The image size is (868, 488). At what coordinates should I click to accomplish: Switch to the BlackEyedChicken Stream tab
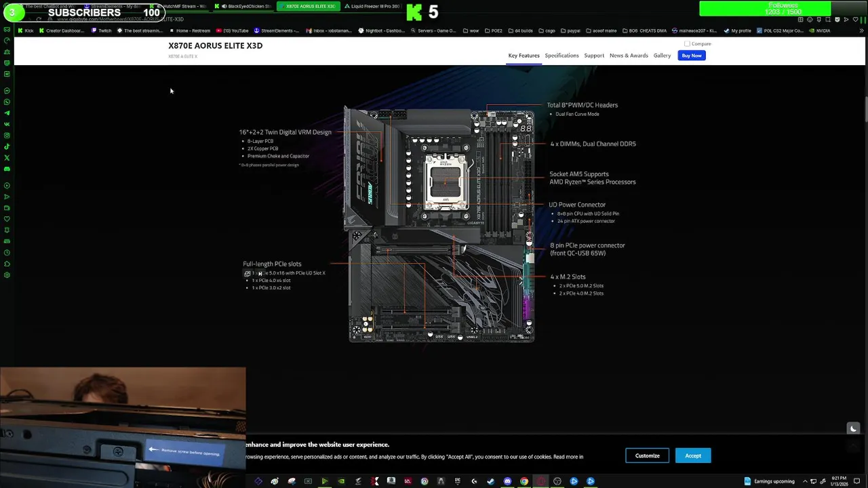point(244,6)
